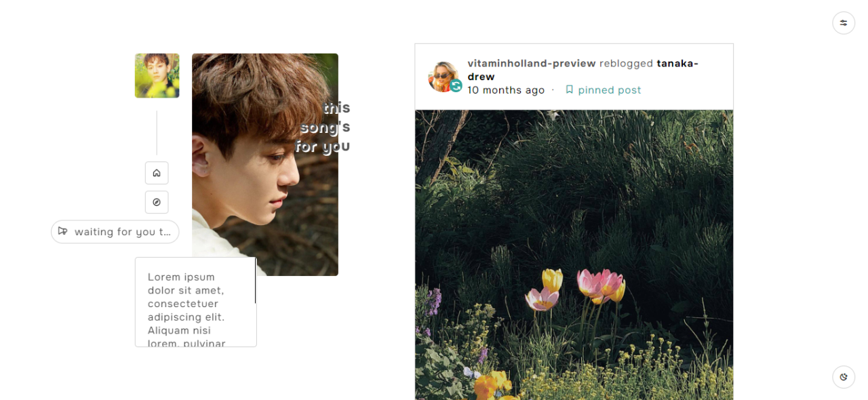Click the large sidebar portrait image
The width and height of the screenshot is (868, 400).
265,165
